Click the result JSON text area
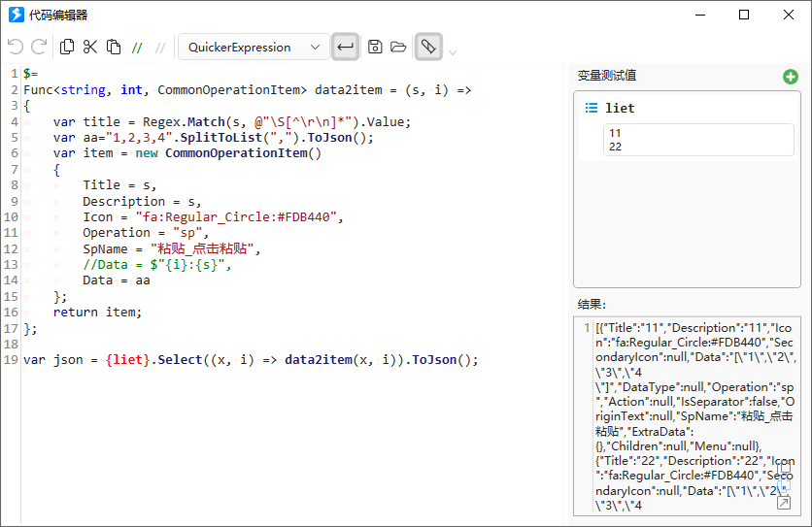This screenshot has width=812, height=527. click(x=693, y=416)
